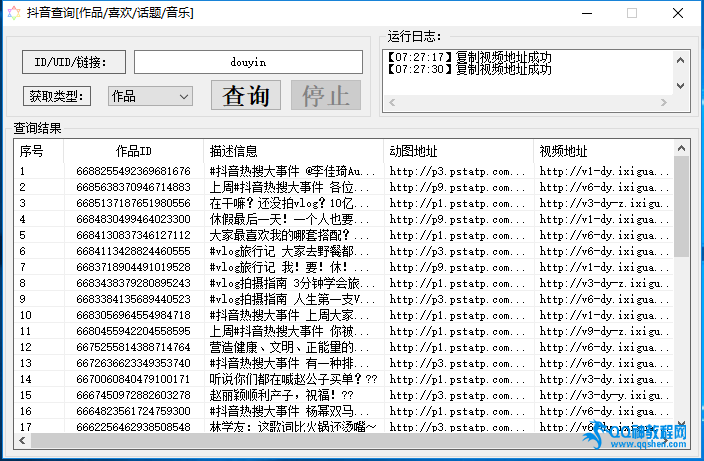704x461 pixels.
Task: Click description 休假最后一天！一个人也要
Action: coord(290,219)
